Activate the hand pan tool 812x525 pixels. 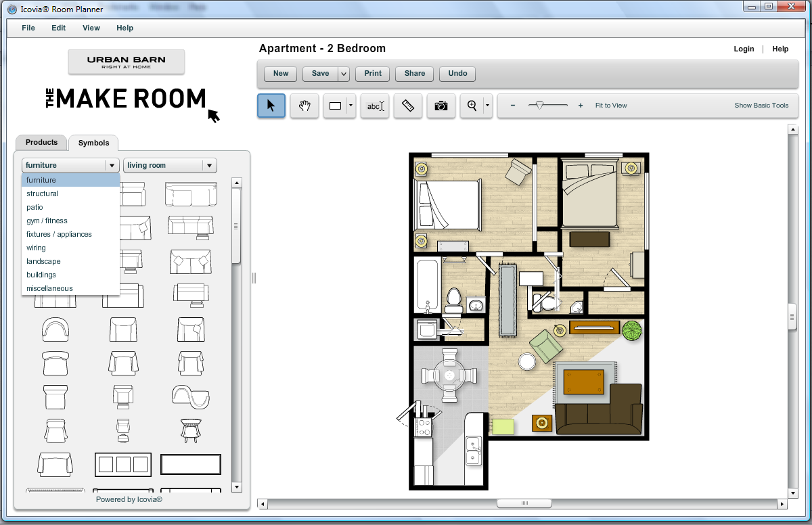pyautogui.click(x=304, y=106)
